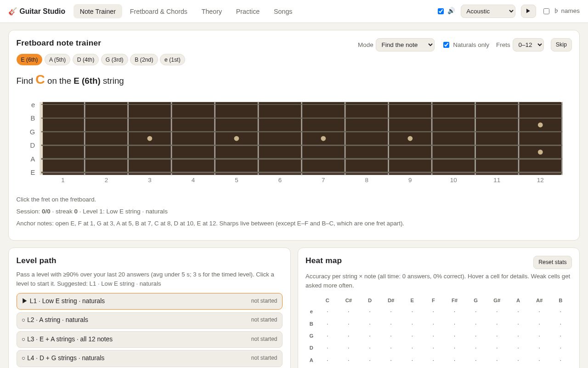Open the Acoustic instrument dropdown
Viewport: 588px width, 368px height.
pyautogui.click(x=488, y=11)
